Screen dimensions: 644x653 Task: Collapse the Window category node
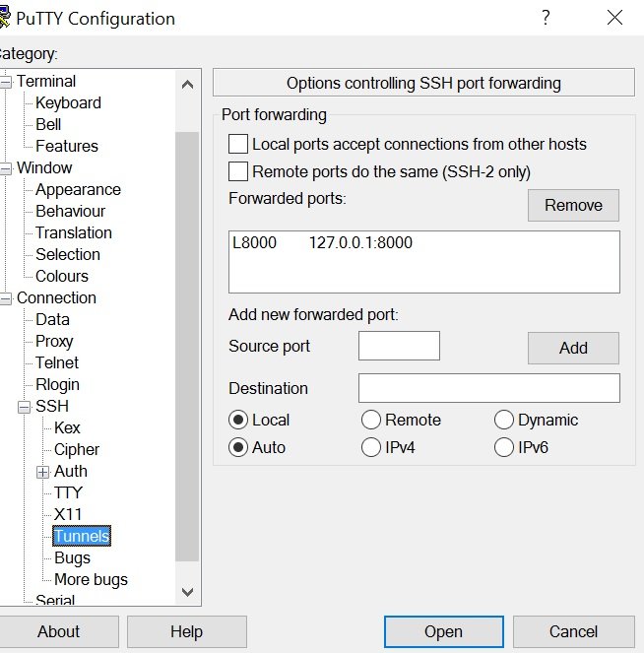click(x=5, y=168)
